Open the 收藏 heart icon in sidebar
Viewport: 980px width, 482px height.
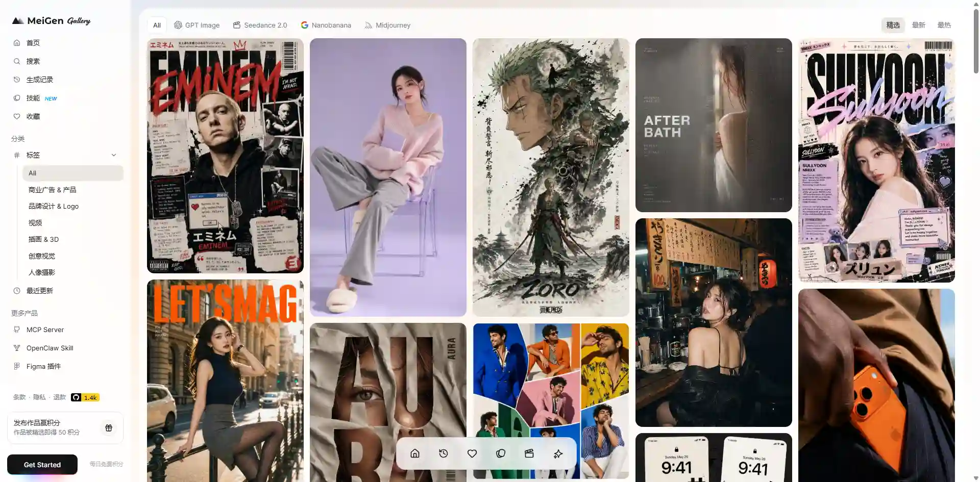pos(17,116)
